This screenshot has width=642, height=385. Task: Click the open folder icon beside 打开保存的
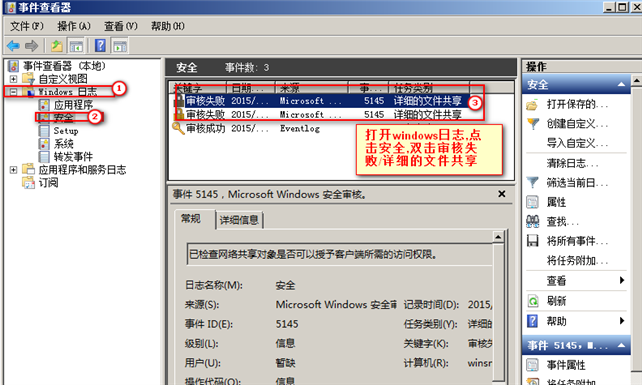(532, 105)
